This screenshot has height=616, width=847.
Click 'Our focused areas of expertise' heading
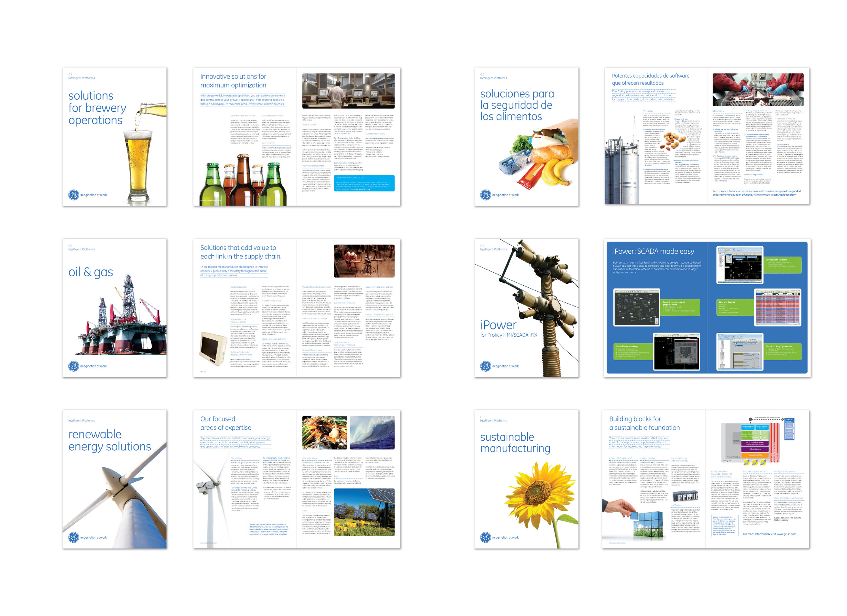click(x=226, y=423)
